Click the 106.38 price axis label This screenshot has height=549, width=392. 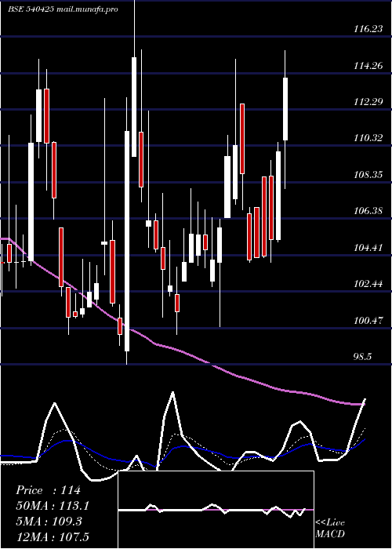(x=368, y=211)
